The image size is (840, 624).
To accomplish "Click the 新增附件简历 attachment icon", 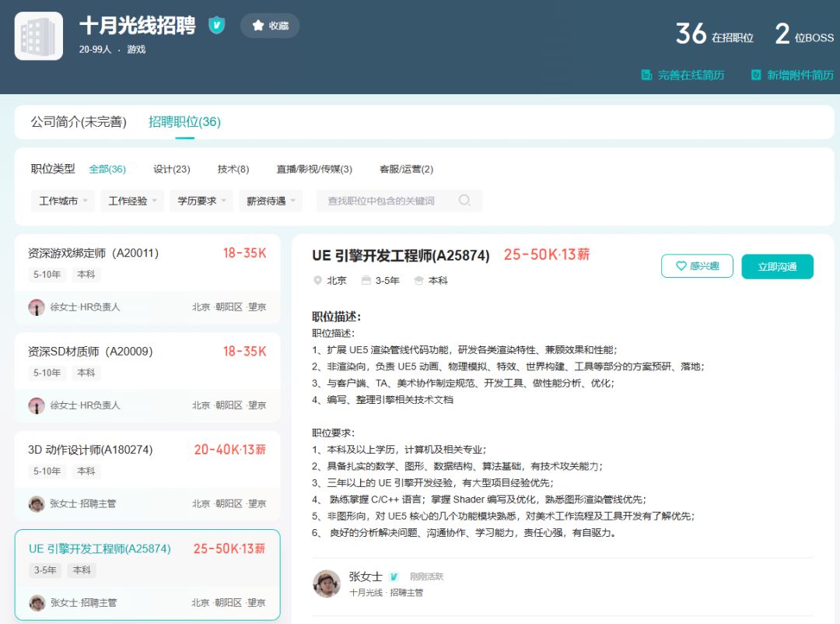I will [756, 75].
